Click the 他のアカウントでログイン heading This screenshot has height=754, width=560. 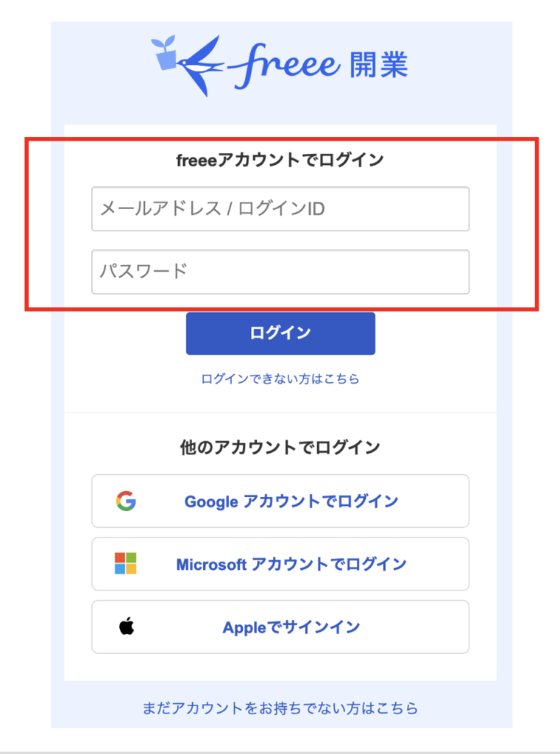[280, 447]
